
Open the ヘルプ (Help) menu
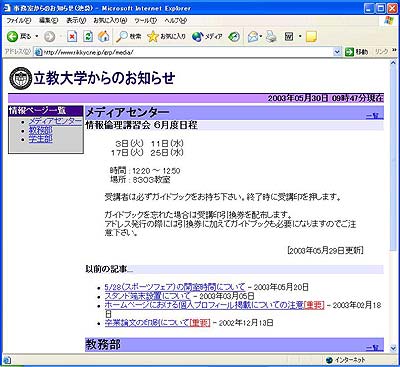coord(176,21)
